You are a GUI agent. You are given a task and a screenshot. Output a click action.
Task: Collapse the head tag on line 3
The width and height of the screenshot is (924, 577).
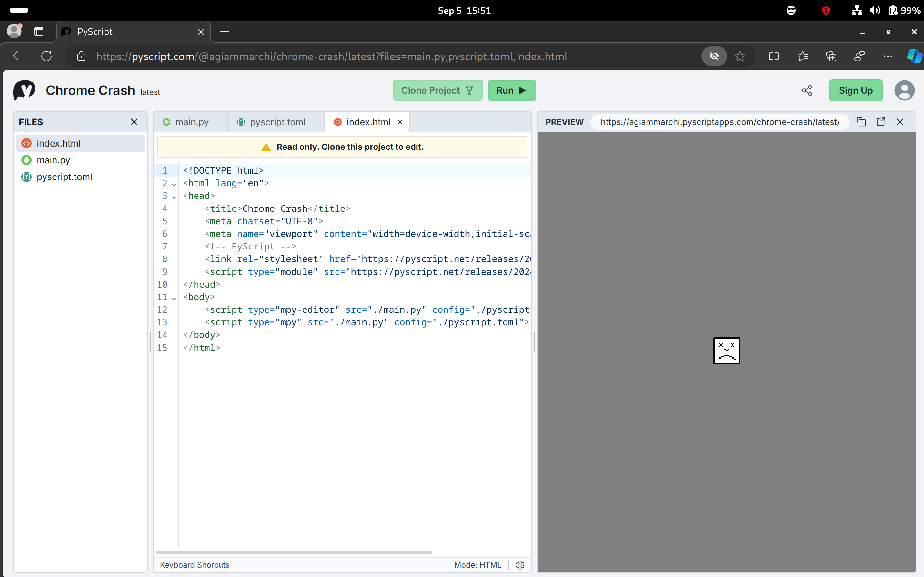coord(174,197)
